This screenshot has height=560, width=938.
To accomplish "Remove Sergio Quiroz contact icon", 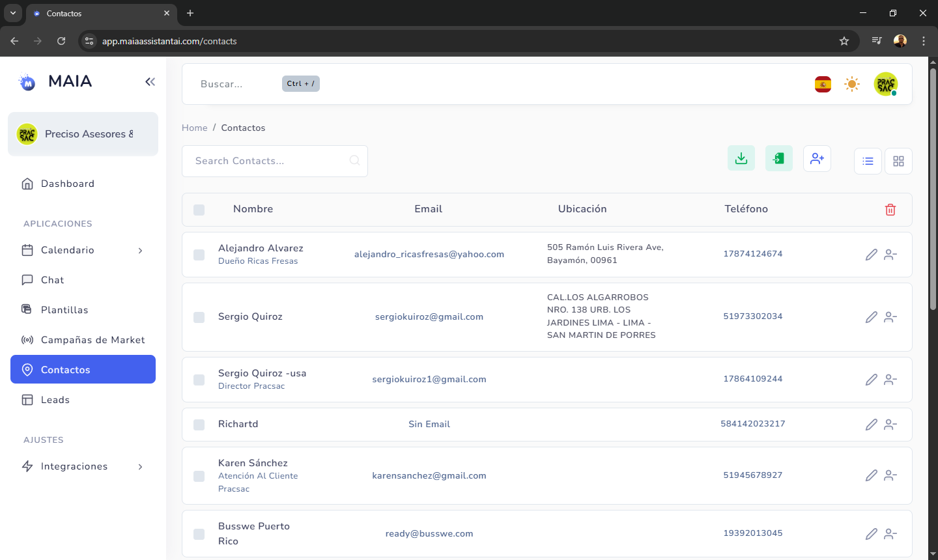I will tap(890, 317).
